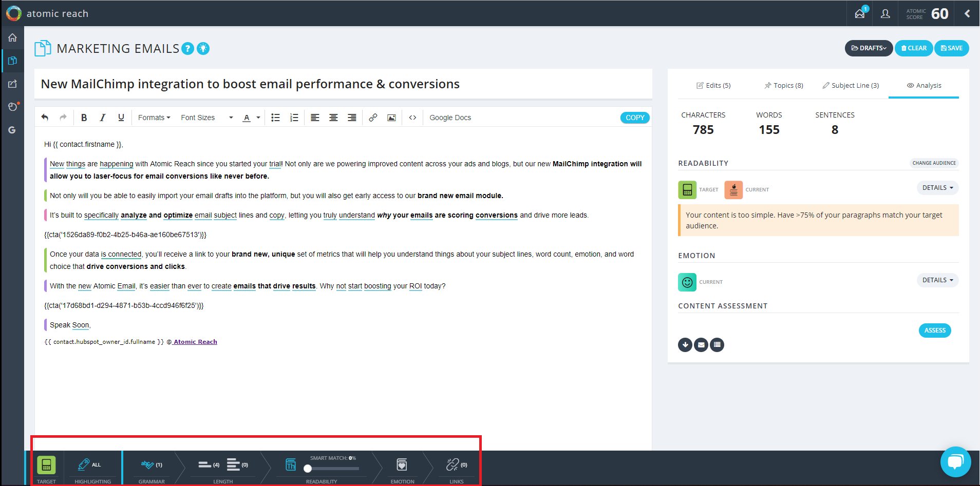Switch to the Subject Line (3) tab

(x=851, y=85)
